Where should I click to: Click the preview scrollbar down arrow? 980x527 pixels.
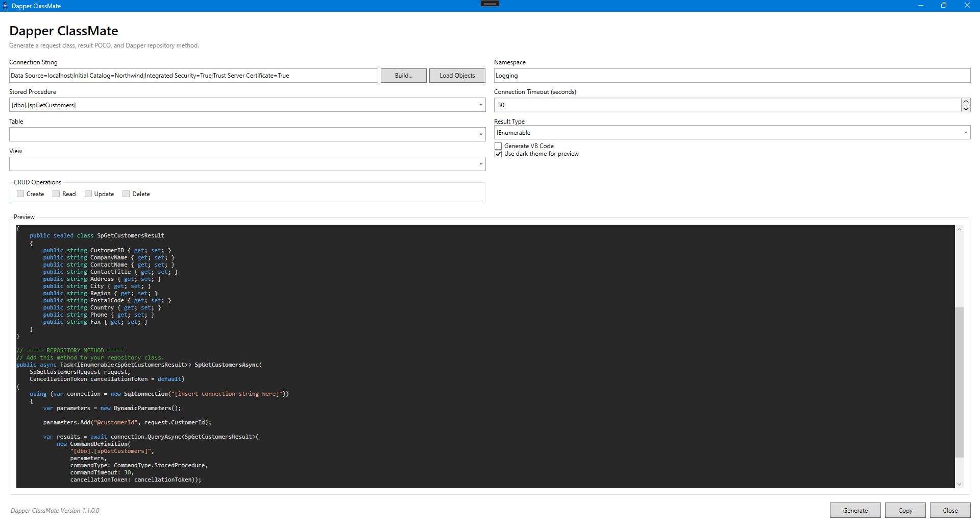coord(959,484)
